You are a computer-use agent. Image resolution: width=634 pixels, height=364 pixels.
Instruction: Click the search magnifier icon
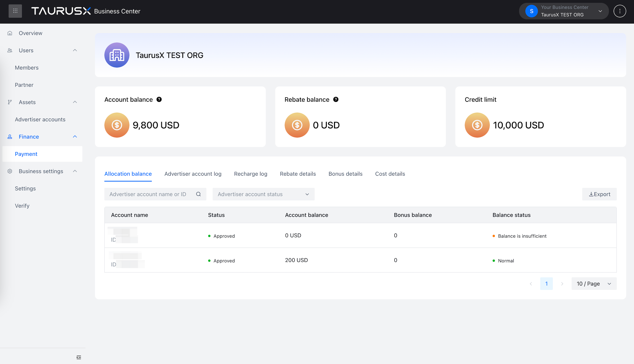pos(198,194)
